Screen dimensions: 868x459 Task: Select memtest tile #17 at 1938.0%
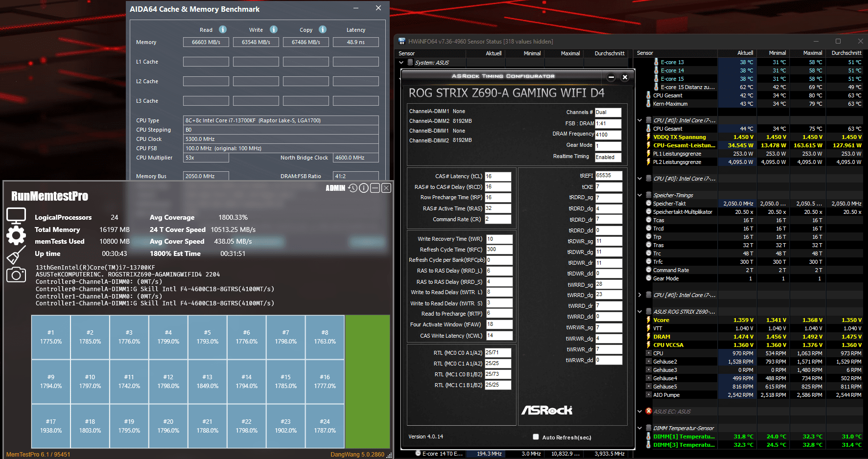(x=51, y=426)
